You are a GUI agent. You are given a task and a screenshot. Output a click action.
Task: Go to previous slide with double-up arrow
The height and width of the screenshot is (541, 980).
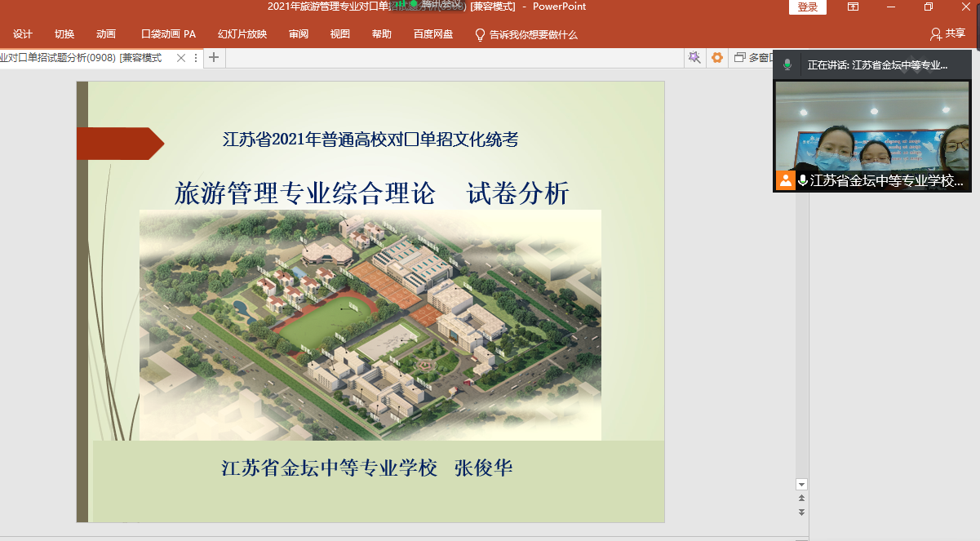click(801, 498)
